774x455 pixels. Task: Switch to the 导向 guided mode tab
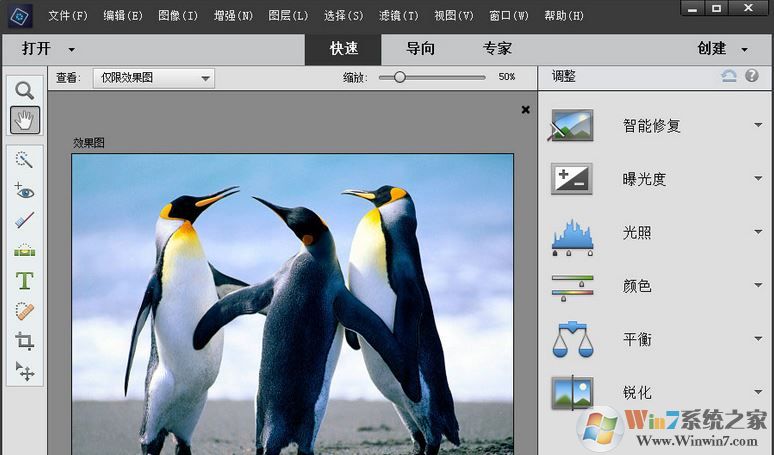click(x=420, y=49)
